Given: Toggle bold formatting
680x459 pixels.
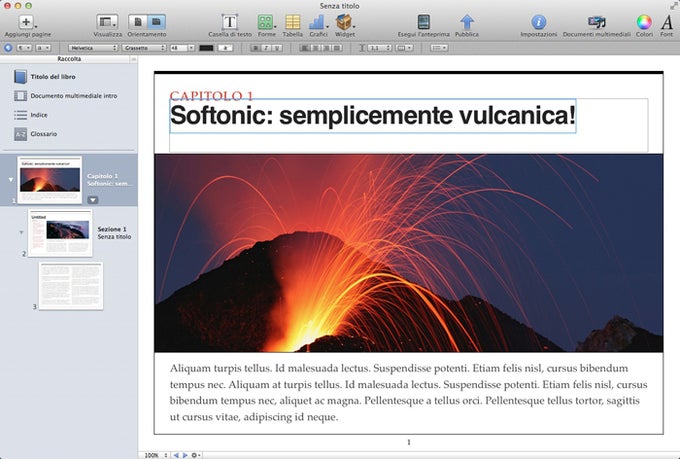Looking at the screenshot, I should click(x=256, y=48).
